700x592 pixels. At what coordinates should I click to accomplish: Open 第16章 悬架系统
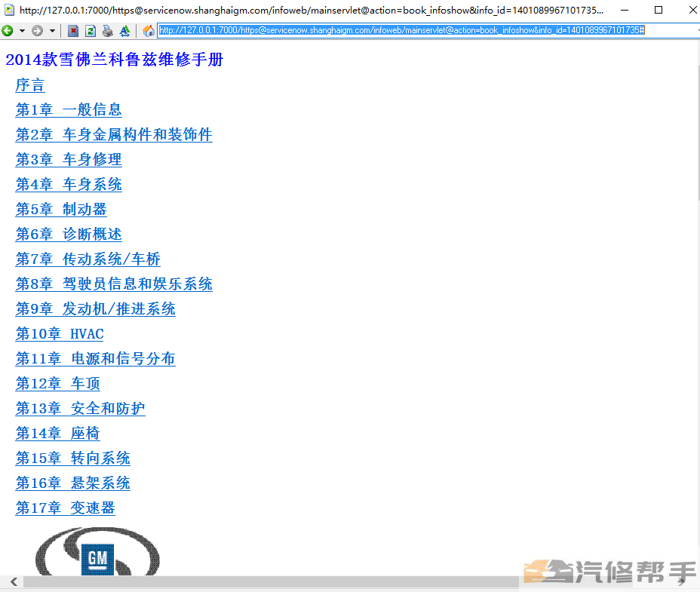coord(72,483)
